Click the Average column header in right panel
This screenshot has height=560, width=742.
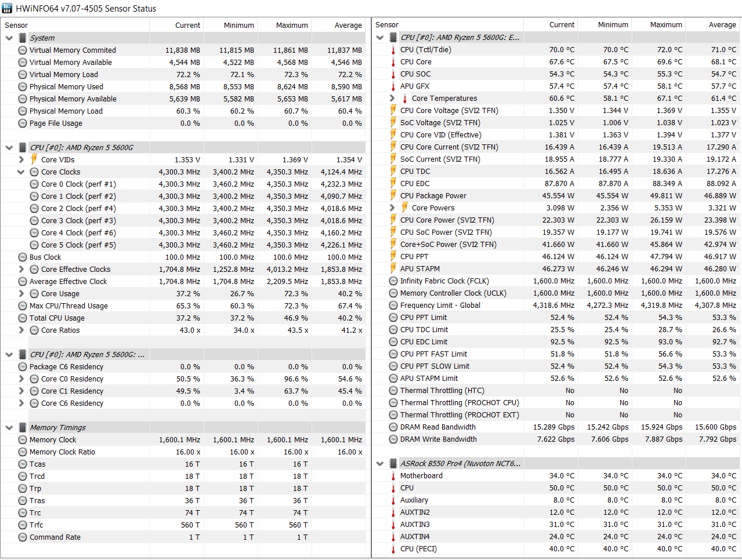713,24
